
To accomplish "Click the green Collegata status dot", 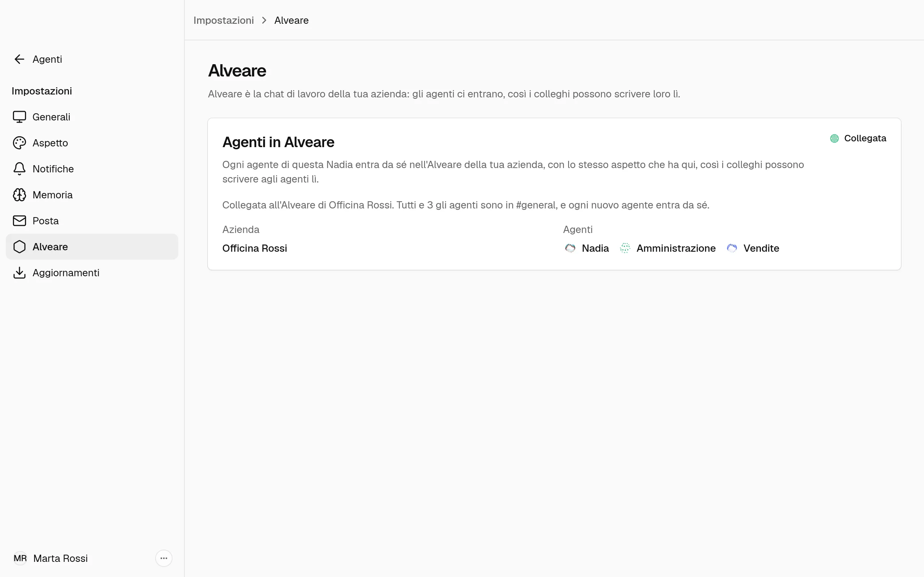I will (834, 138).
